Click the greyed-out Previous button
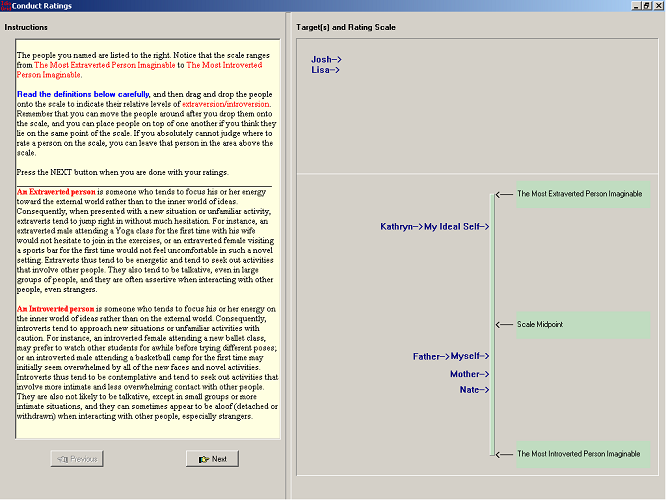 (x=76, y=459)
